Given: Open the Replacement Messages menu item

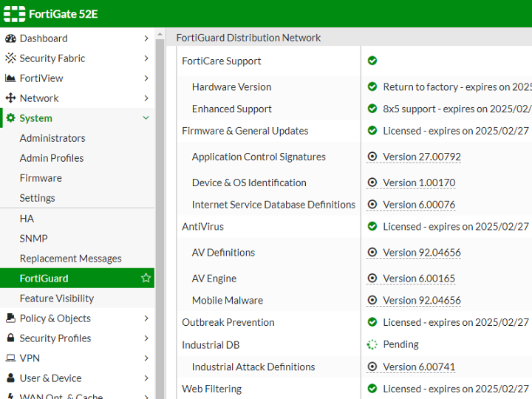Looking at the screenshot, I should click(71, 259).
